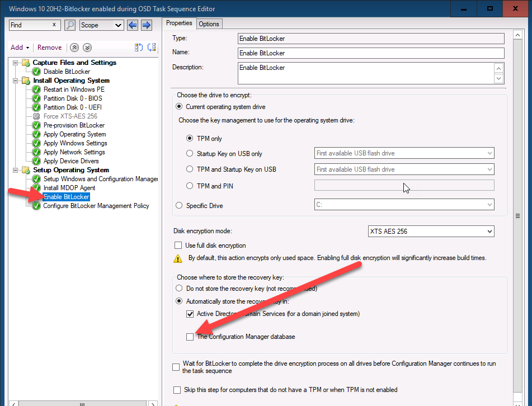Image resolution: width=532 pixels, height=406 pixels.
Task: Open the Scope dropdown
Action: (x=101, y=25)
